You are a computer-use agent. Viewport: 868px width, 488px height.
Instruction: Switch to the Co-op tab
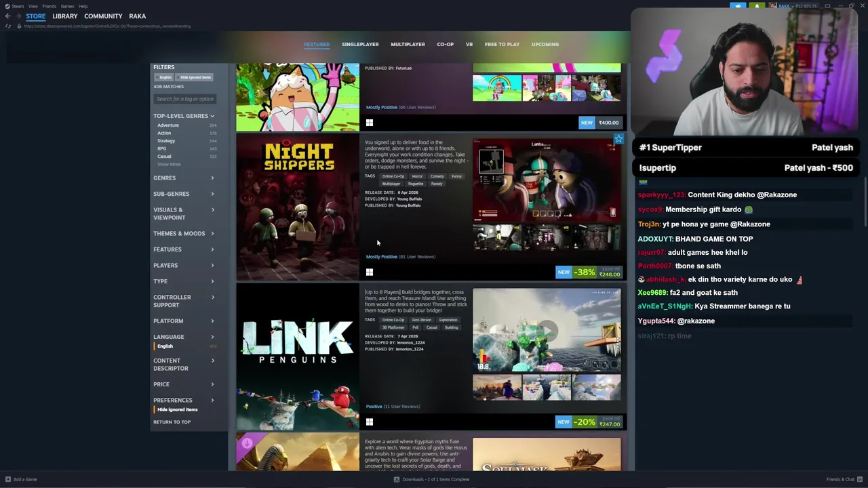tap(445, 44)
